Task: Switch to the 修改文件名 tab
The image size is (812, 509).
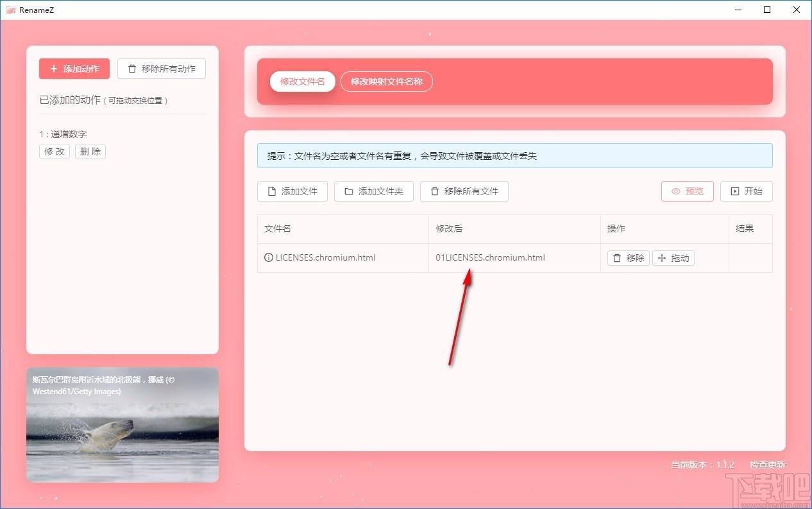Action: (303, 82)
